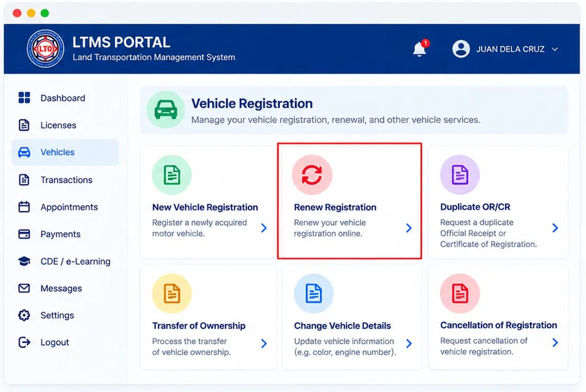Click the red notification badge showing 1
This screenshot has width=586, height=392.
(425, 43)
